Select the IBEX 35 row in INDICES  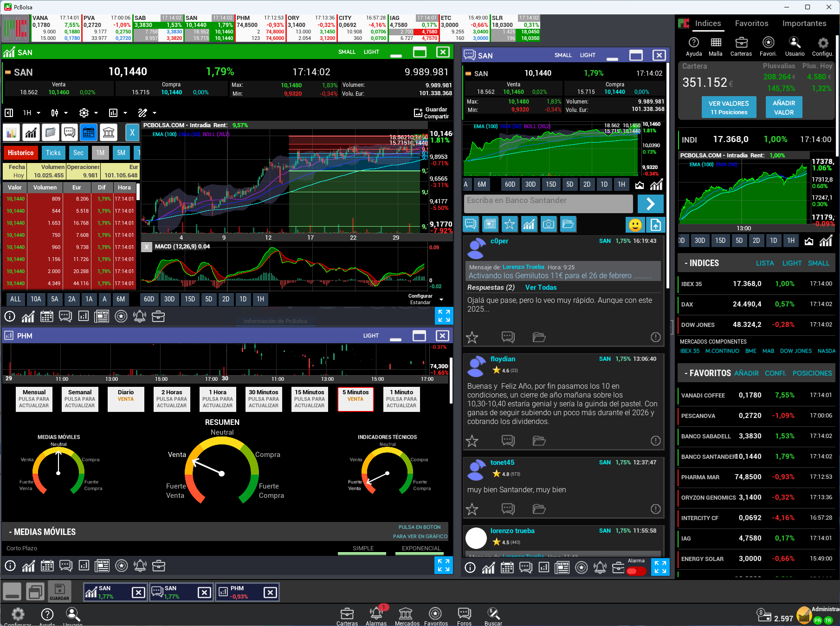point(756,284)
